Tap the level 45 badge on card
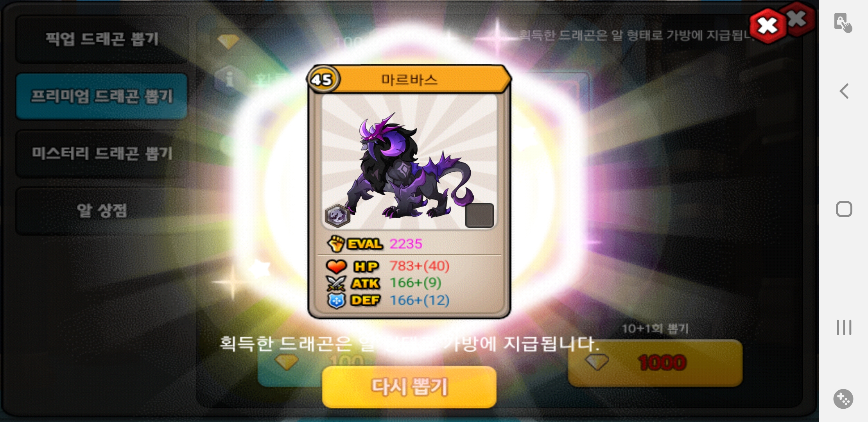This screenshot has height=422, width=868. tap(322, 80)
